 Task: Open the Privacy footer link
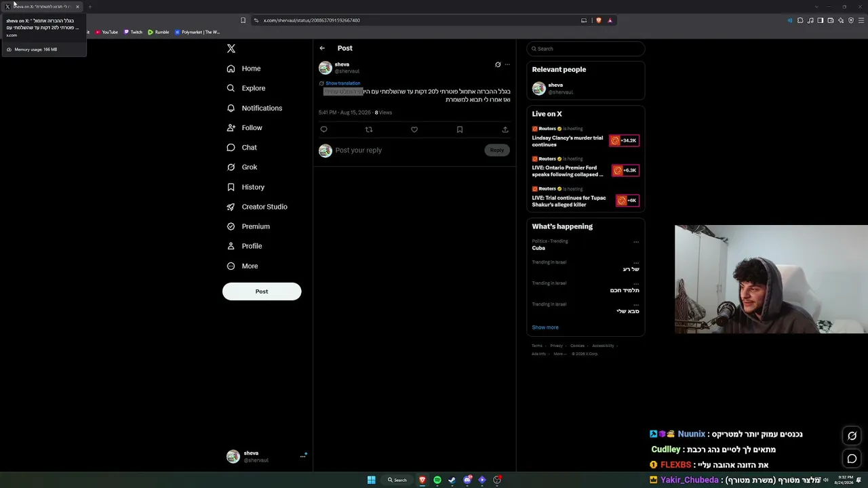(557, 346)
